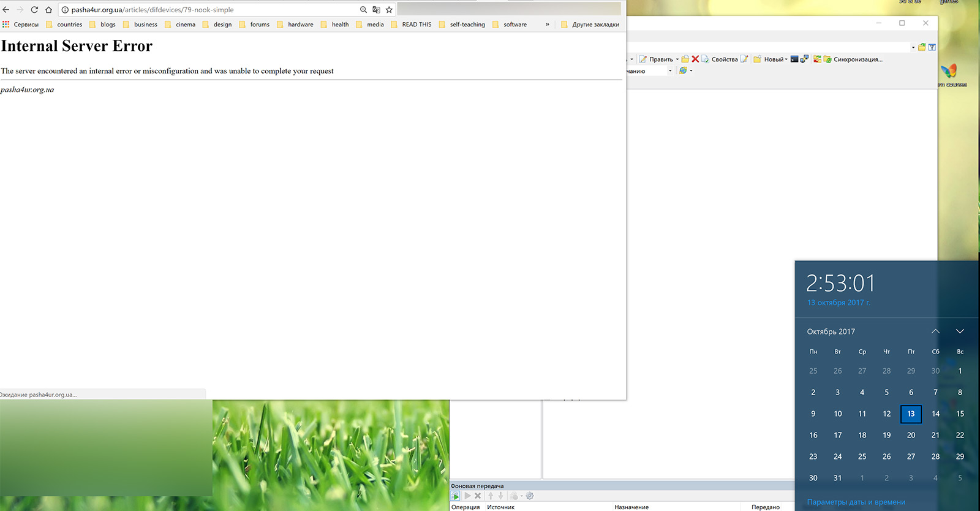This screenshot has height=511, width=980.
Task: Click the Синхронизация button in WinSCP
Action: (x=853, y=59)
